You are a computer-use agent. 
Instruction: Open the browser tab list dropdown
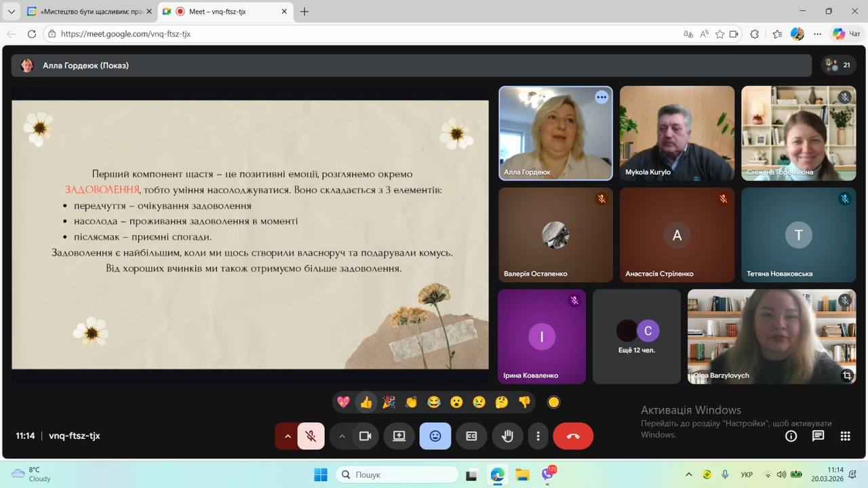click(11, 12)
